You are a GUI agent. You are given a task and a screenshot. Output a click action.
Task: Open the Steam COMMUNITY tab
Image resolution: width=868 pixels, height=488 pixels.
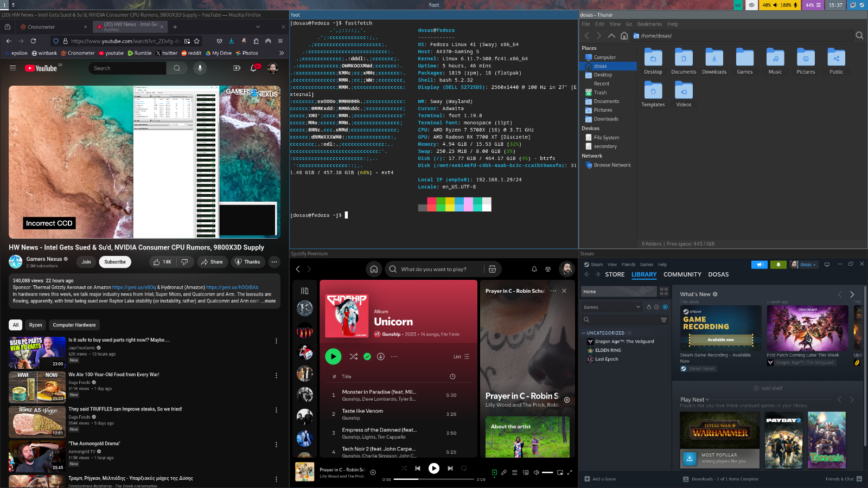pyautogui.click(x=682, y=274)
